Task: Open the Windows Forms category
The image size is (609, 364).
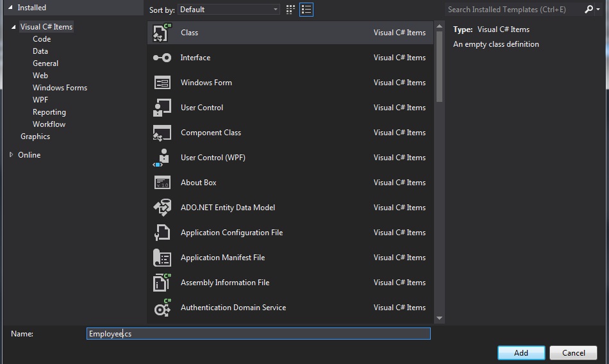Action: (60, 88)
